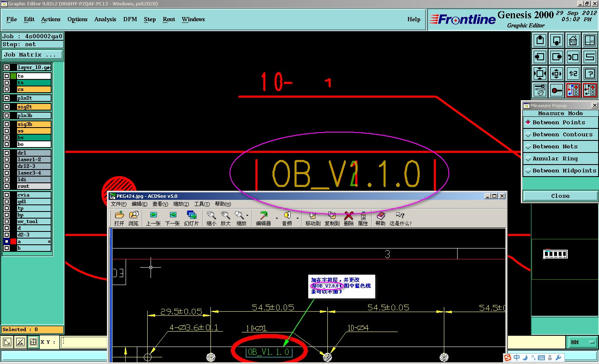Go to next image in ACDSee (下一张)
Image resolution: width=599 pixels, height=364 pixels.
point(173,218)
